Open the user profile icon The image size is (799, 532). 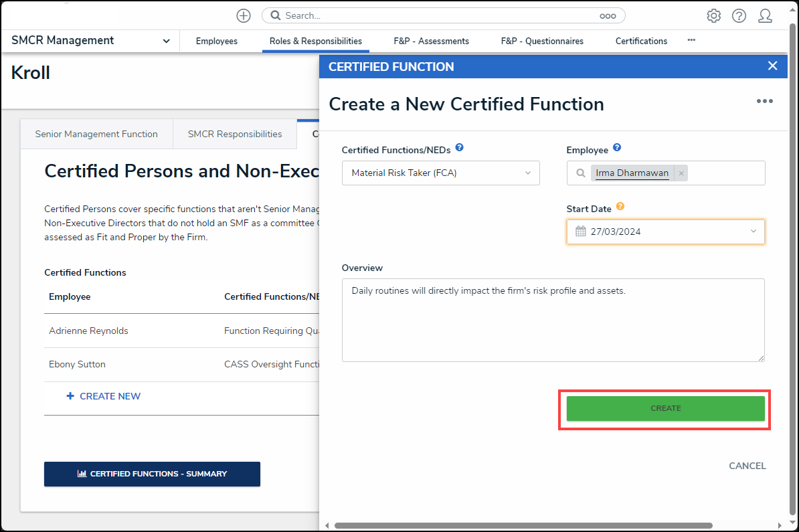765,15
